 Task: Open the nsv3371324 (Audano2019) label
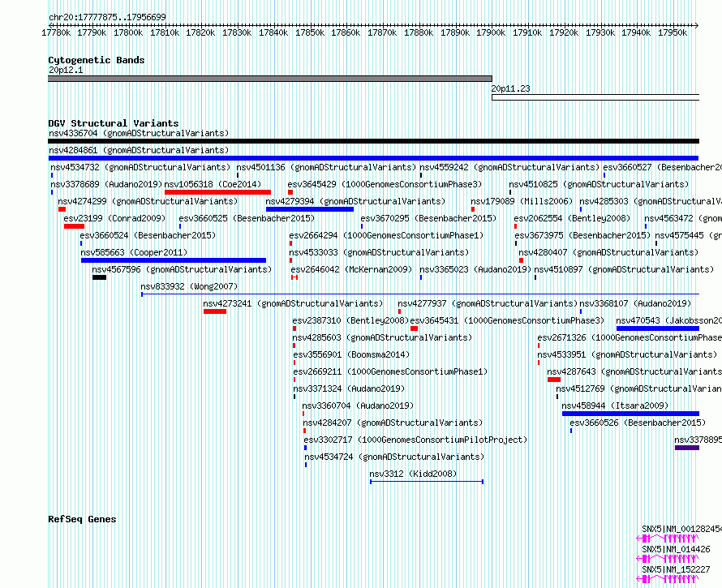(x=349, y=388)
